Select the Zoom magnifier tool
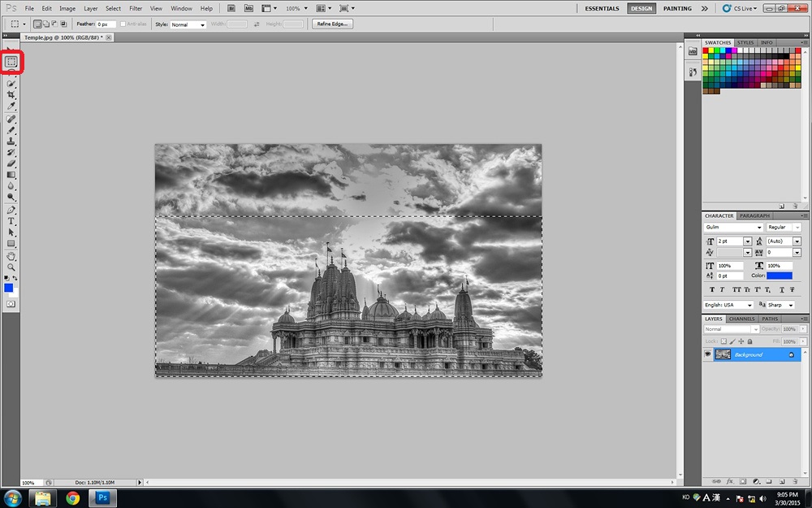Image resolution: width=812 pixels, height=508 pixels. (11, 267)
